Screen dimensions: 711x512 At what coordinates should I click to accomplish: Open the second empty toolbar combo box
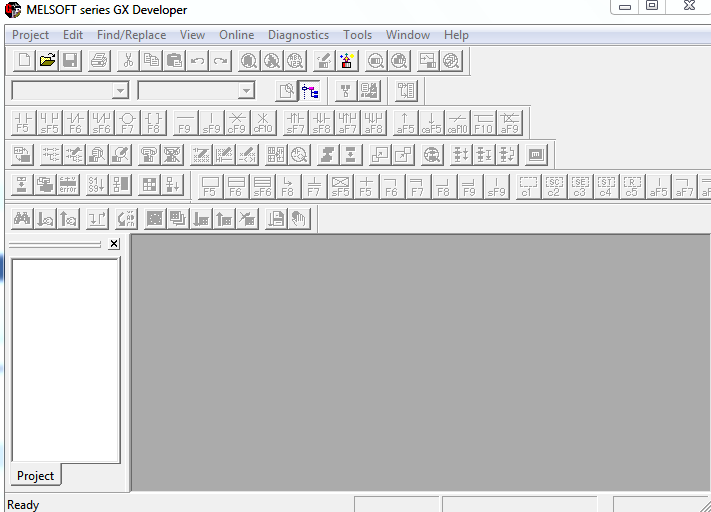tap(196, 91)
